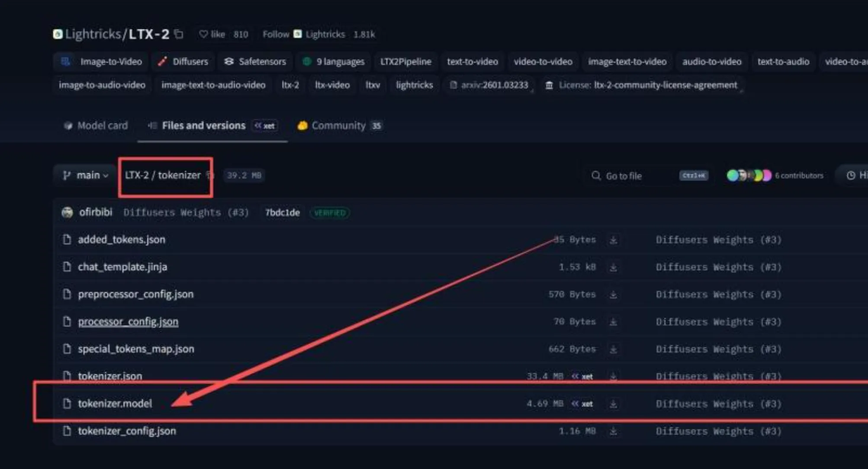Select the image-text-to-video tag
Screen dimensions: 868x469
[627, 62]
